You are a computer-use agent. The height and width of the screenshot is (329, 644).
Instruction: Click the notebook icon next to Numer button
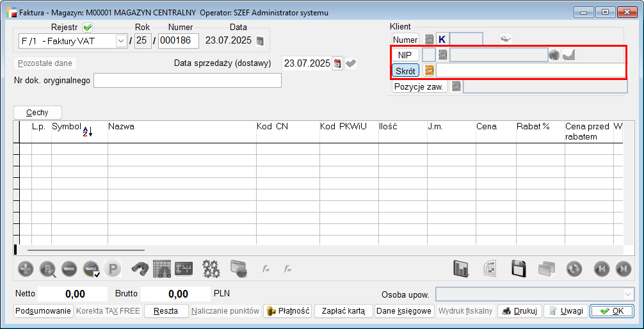429,40
